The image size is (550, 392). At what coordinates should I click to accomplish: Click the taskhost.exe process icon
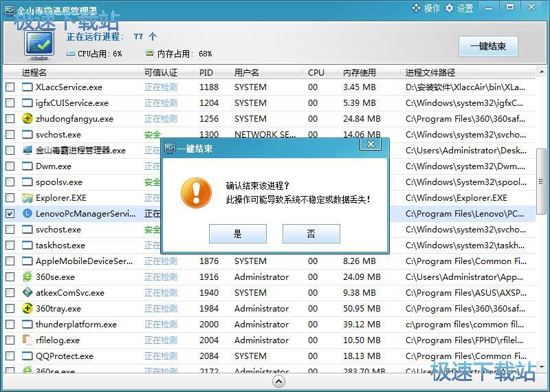tap(27, 245)
